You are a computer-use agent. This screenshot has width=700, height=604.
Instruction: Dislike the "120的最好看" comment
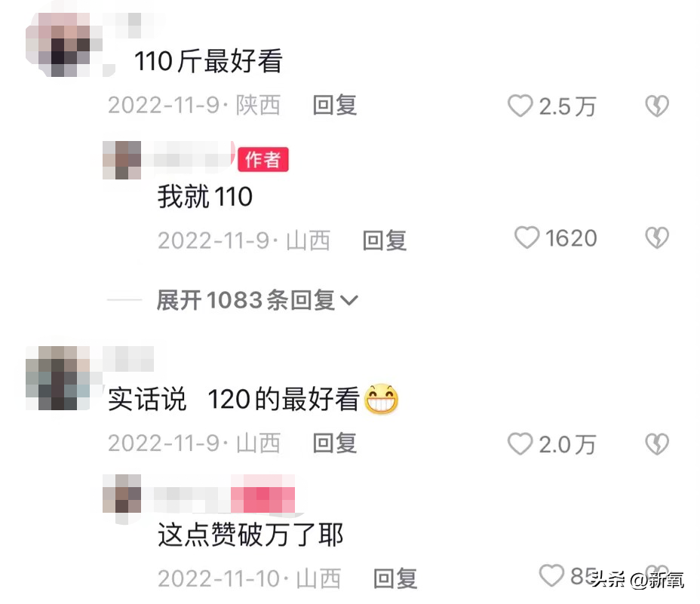pyautogui.click(x=657, y=443)
